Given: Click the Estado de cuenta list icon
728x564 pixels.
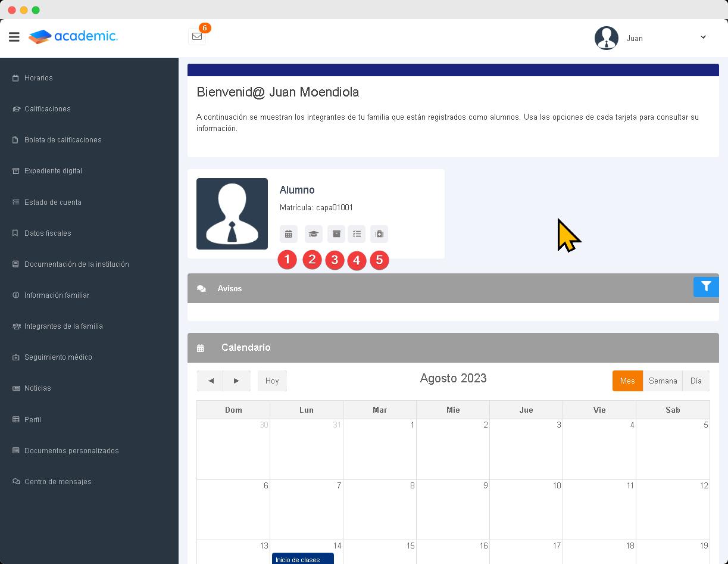Looking at the screenshot, I should click(16, 202).
